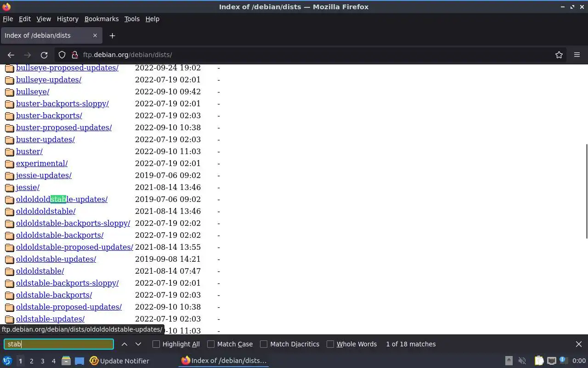Click the folder icon beside experimental/
588x368 pixels.
point(9,164)
